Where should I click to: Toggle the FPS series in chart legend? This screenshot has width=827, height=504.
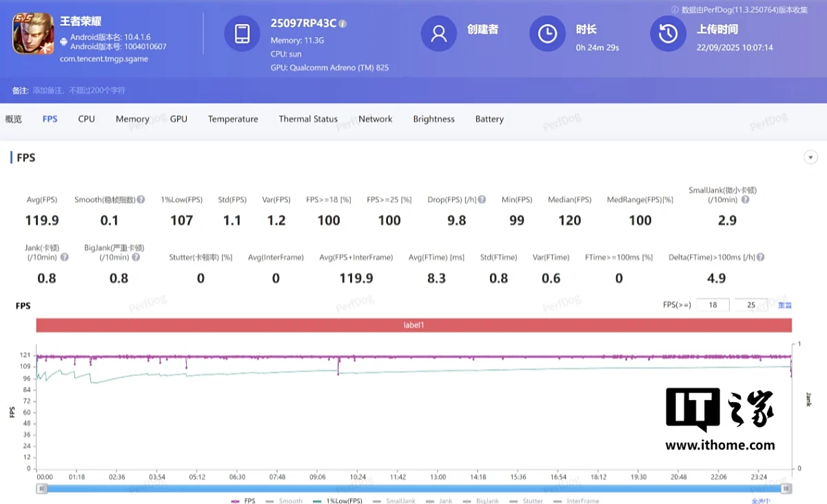click(244, 501)
